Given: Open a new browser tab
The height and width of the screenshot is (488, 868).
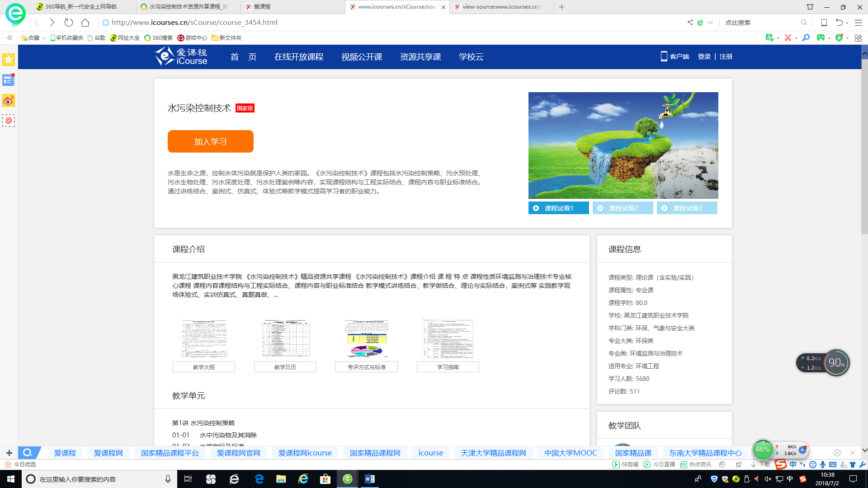Looking at the screenshot, I should coord(561,7).
